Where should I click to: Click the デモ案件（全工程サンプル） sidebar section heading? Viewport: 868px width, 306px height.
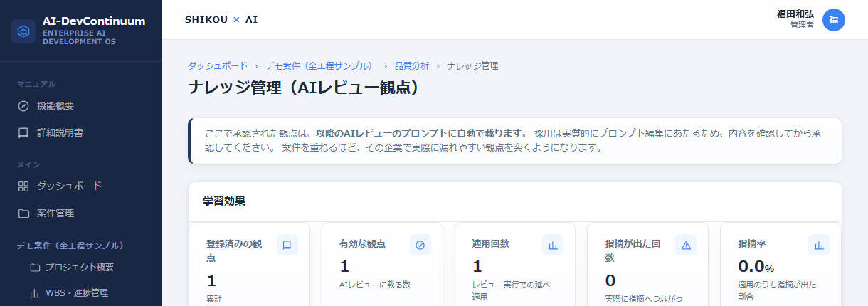(70, 246)
